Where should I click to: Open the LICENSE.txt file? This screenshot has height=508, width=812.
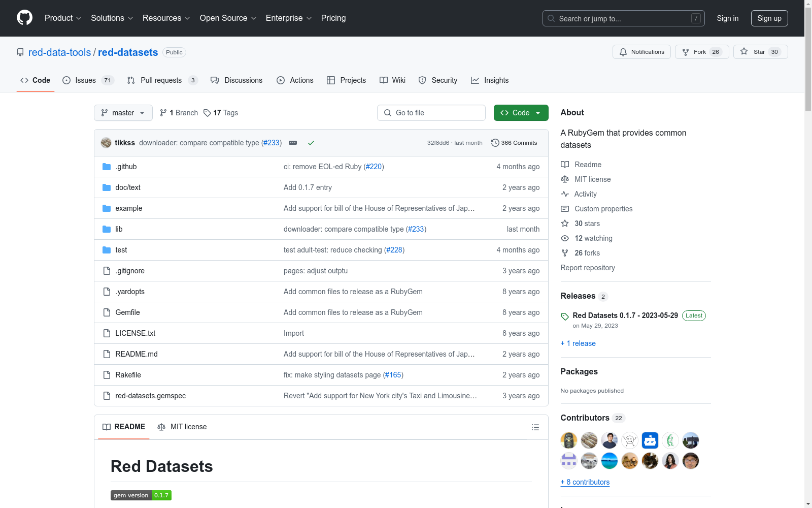[136, 333]
